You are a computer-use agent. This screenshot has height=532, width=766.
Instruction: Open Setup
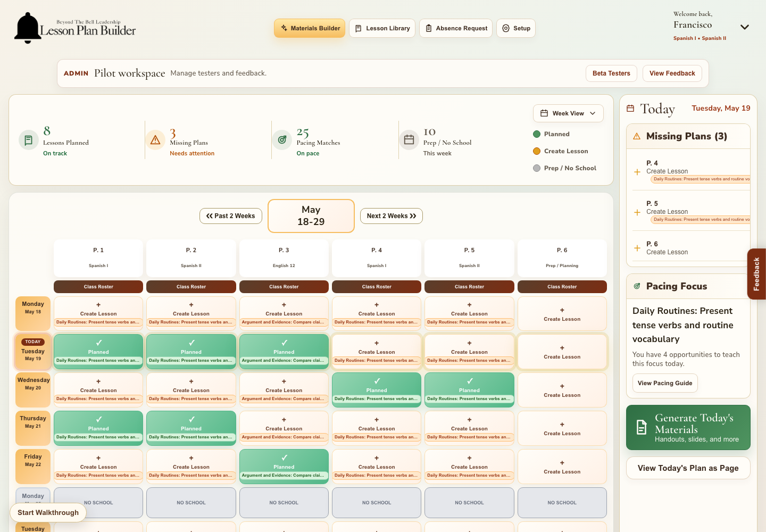pyautogui.click(x=516, y=28)
